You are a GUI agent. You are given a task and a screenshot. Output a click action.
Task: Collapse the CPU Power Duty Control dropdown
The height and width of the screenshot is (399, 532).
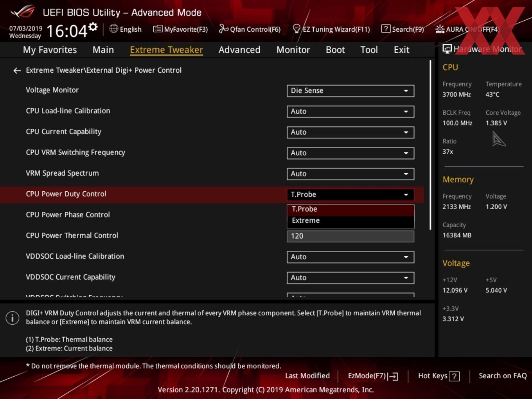click(350, 194)
